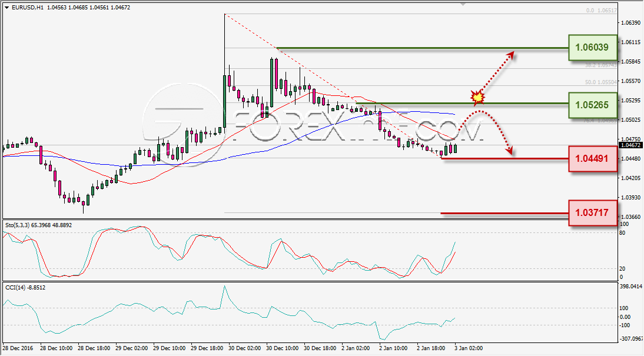This screenshot has width=644, height=356.
Task: Click the 29 Dec 18:00 time label
Action: point(207,348)
